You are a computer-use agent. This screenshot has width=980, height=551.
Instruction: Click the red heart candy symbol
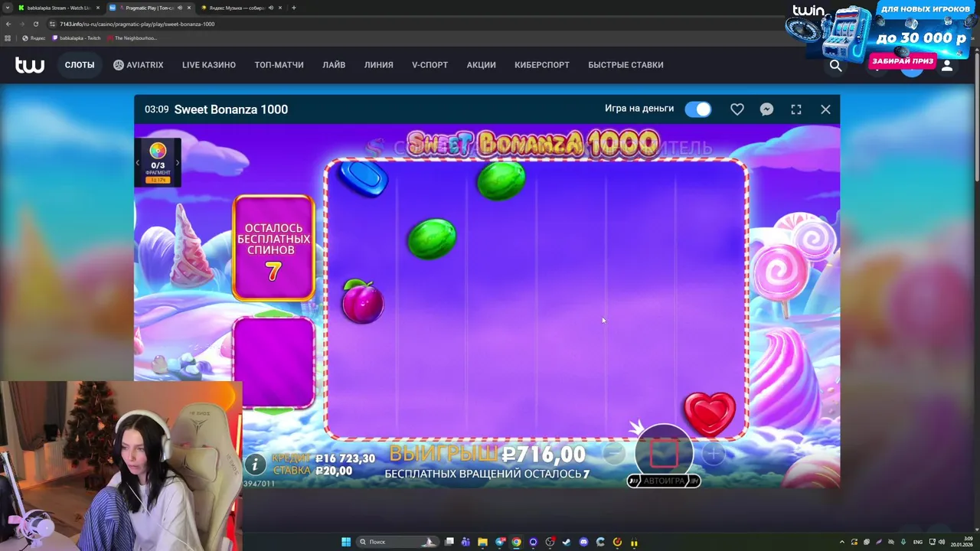click(x=710, y=414)
